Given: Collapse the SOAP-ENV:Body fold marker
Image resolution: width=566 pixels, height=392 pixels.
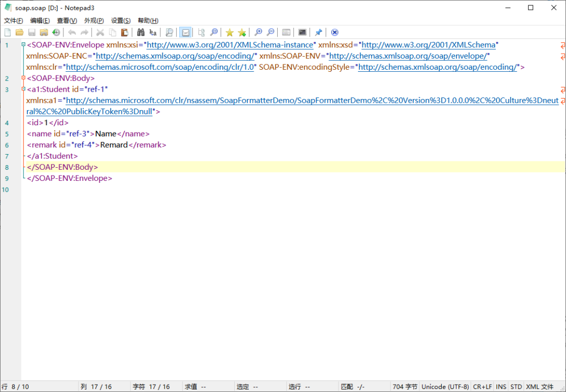Looking at the screenshot, I should pos(24,78).
